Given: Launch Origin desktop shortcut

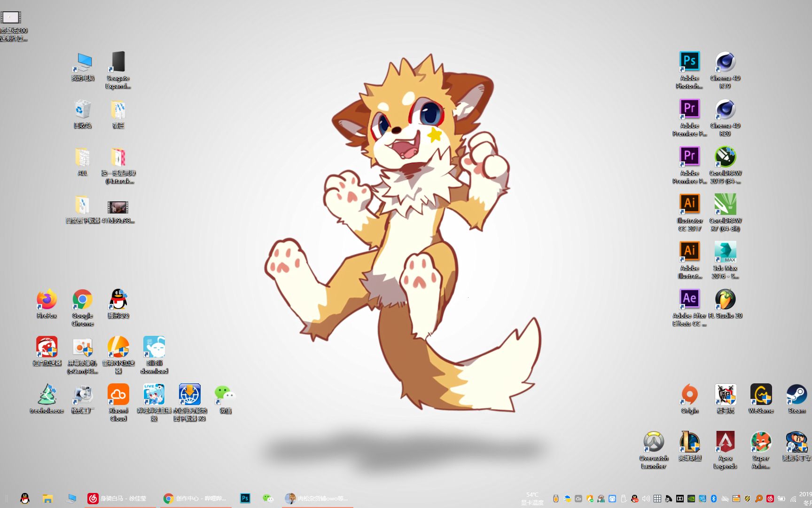Looking at the screenshot, I should click(689, 399).
